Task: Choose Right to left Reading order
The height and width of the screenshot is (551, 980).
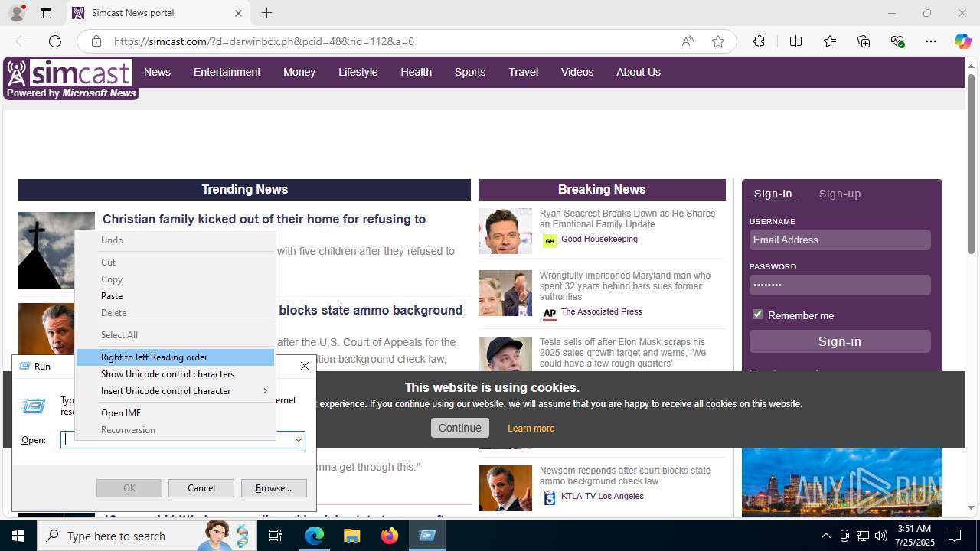Action: pos(175,357)
